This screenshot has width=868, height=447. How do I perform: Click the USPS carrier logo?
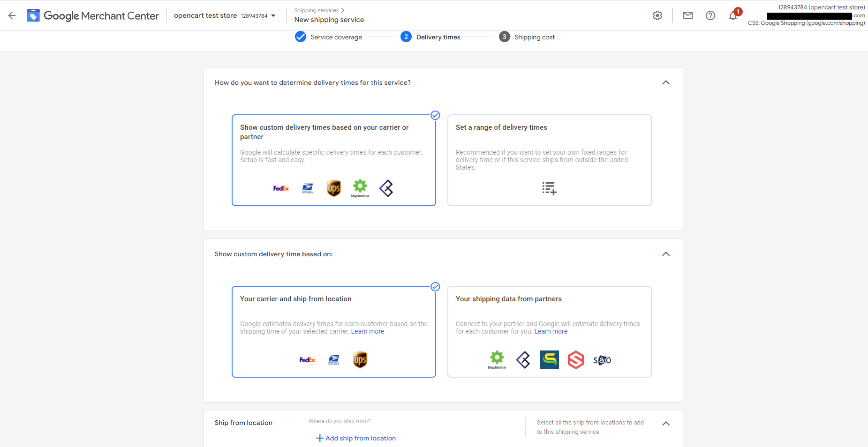tap(308, 188)
